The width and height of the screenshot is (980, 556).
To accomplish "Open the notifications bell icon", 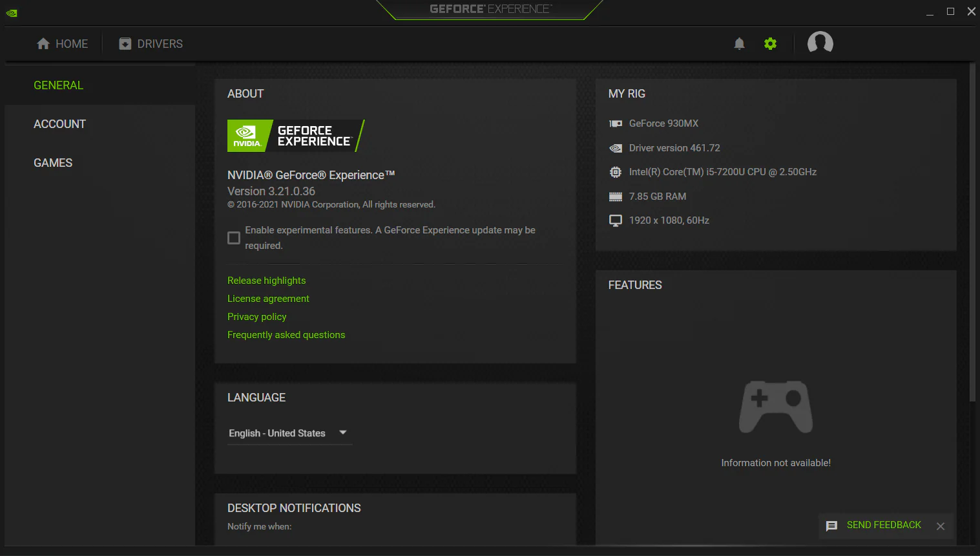I will [739, 44].
